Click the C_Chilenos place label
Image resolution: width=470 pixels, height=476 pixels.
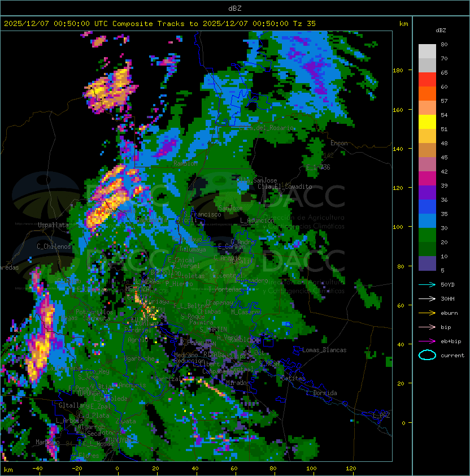pyautogui.click(x=54, y=246)
